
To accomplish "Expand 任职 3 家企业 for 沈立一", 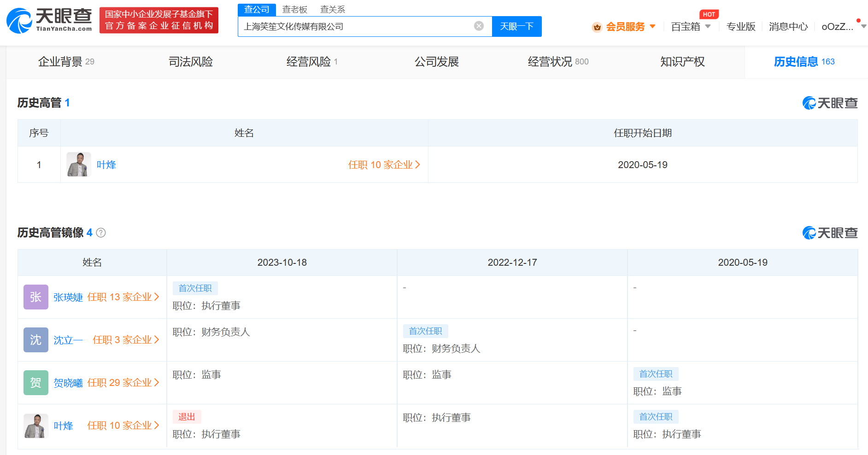I will point(126,340).
